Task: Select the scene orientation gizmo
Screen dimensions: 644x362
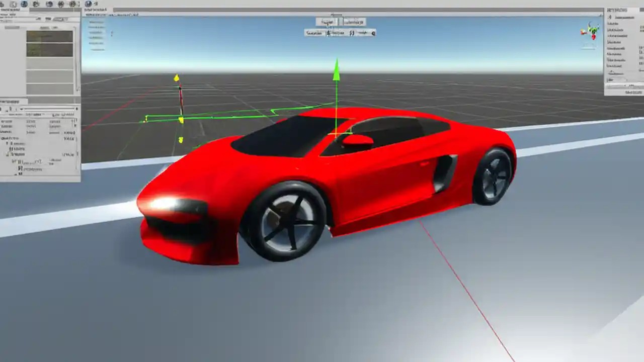Action: click(x=592, y=31)
